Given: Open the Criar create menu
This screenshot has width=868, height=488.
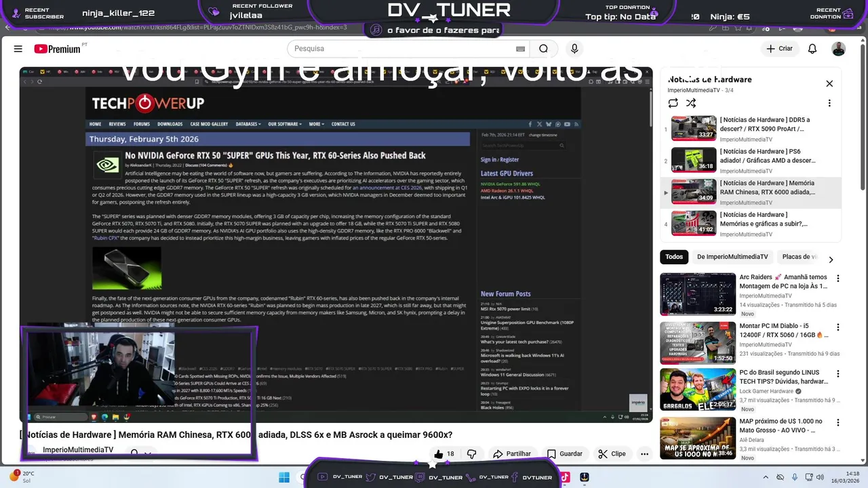Looking at the screenshot, I should (x=779, y=49).
